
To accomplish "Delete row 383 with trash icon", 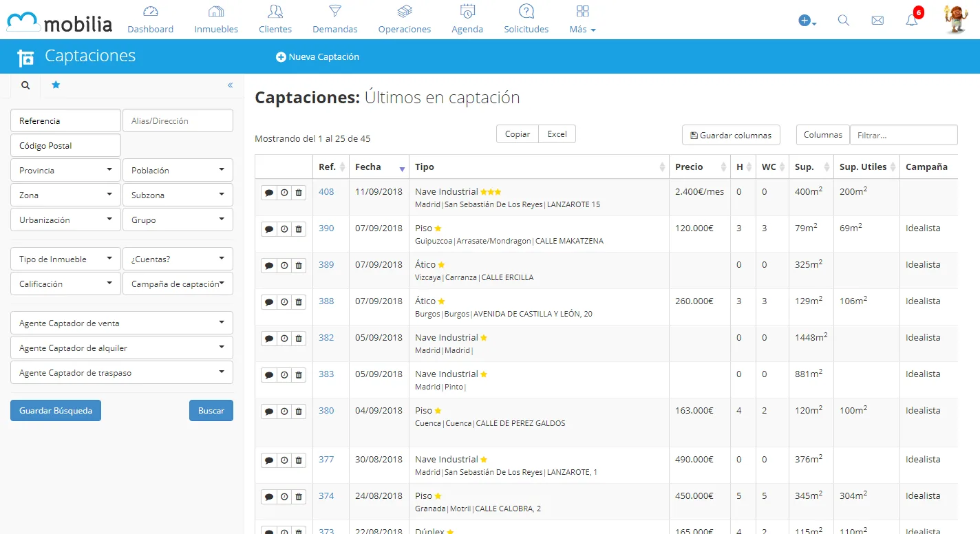I will (299, 375).
